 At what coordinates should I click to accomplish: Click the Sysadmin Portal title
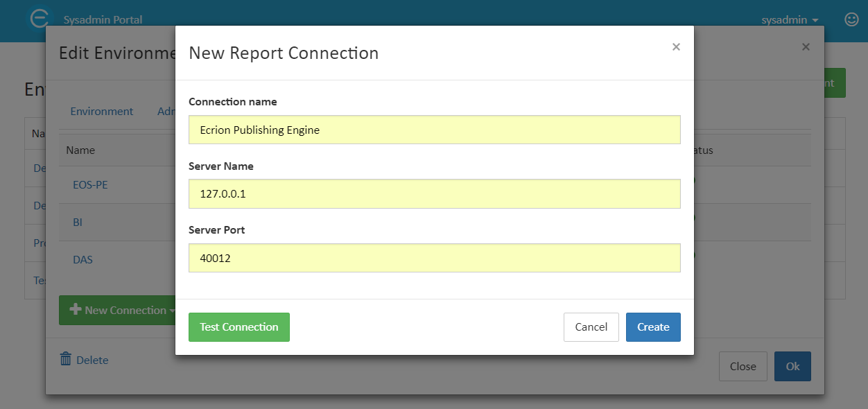[x=103, y=20]
